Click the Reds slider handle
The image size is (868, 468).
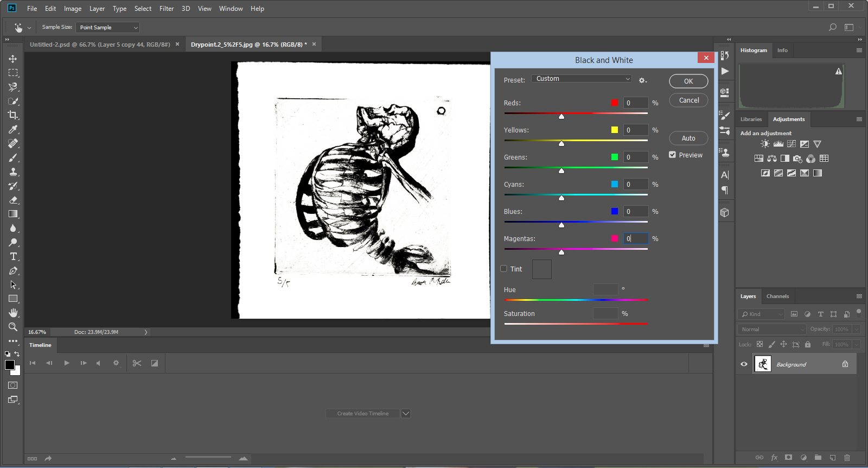coord(561,117)
